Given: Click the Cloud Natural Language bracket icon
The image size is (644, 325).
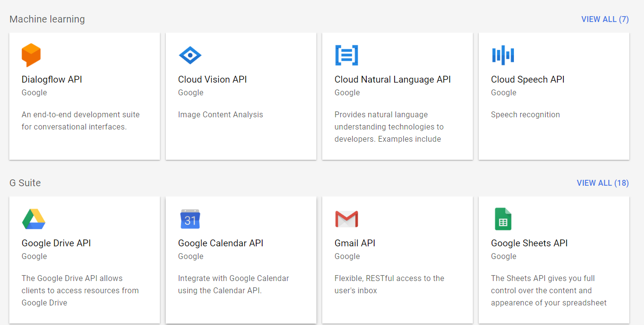Looking at the screenshot, I should (x=347, y=55).
